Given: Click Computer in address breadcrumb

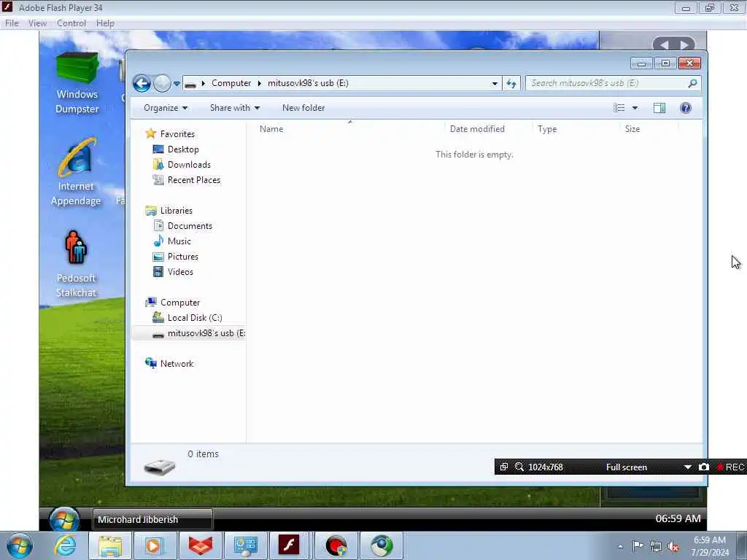Looking at the screenshot, I should [x=231, y=83].
